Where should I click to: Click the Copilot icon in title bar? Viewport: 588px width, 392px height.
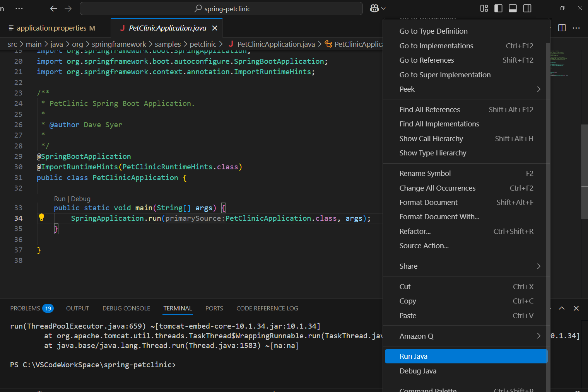(x=374, y=9)
